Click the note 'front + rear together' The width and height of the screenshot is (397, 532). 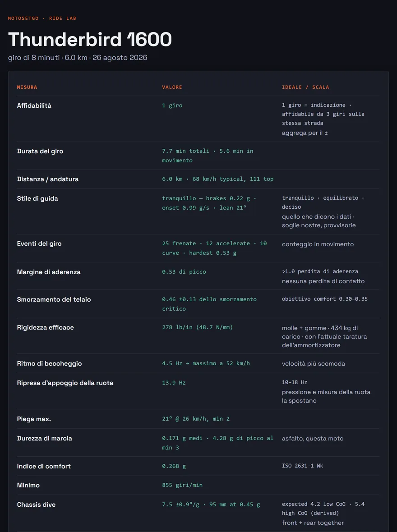pyautogui.click(x=313, y=523)
